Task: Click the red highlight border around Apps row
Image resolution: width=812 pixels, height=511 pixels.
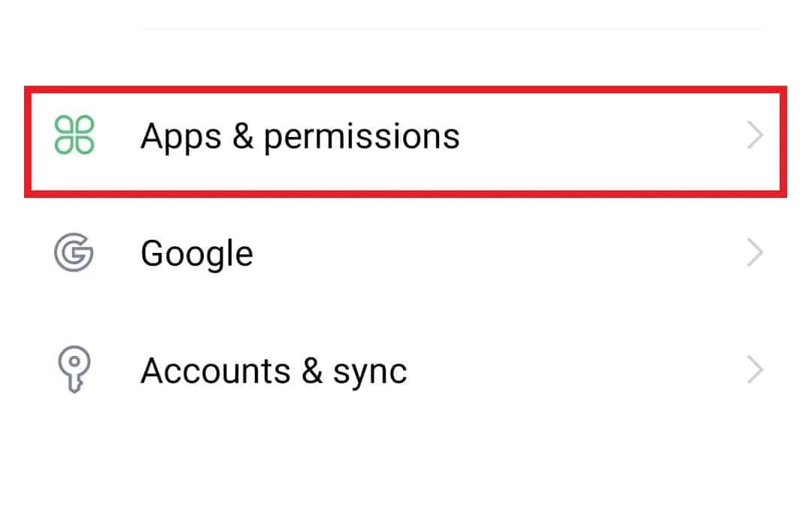Action: coord(405,90)
